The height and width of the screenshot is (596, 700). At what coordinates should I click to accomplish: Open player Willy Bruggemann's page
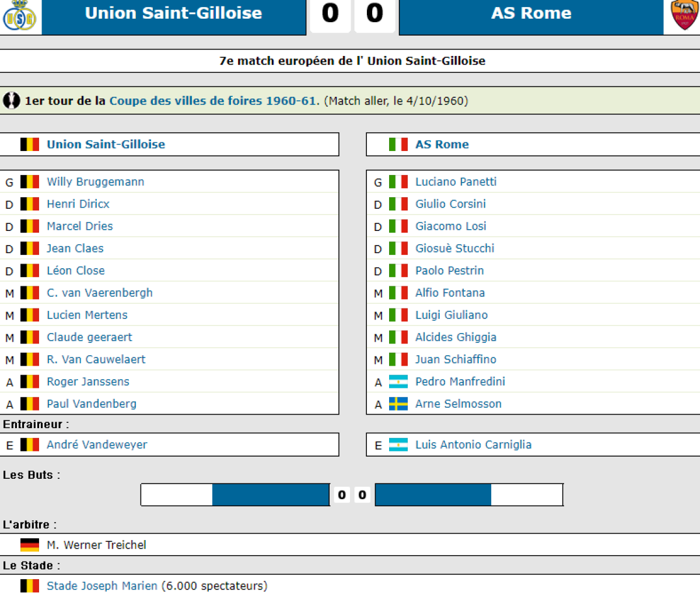95,182
